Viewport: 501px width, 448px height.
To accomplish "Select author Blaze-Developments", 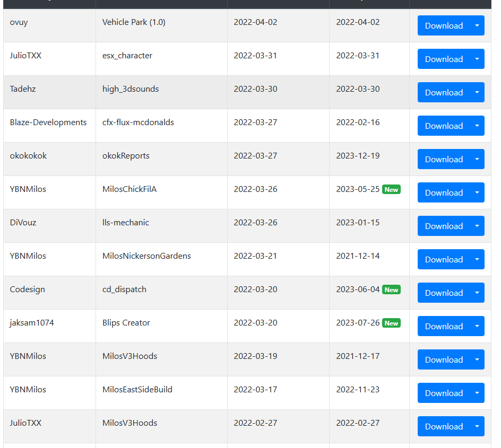I will [48, 122].
